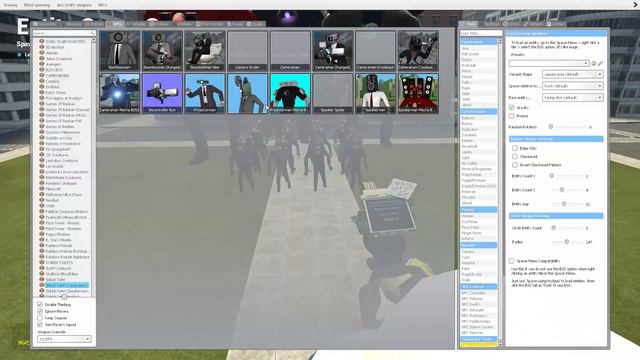Enable the Checkered checkbox
The image size is (640, 360).
coord(515,156)
